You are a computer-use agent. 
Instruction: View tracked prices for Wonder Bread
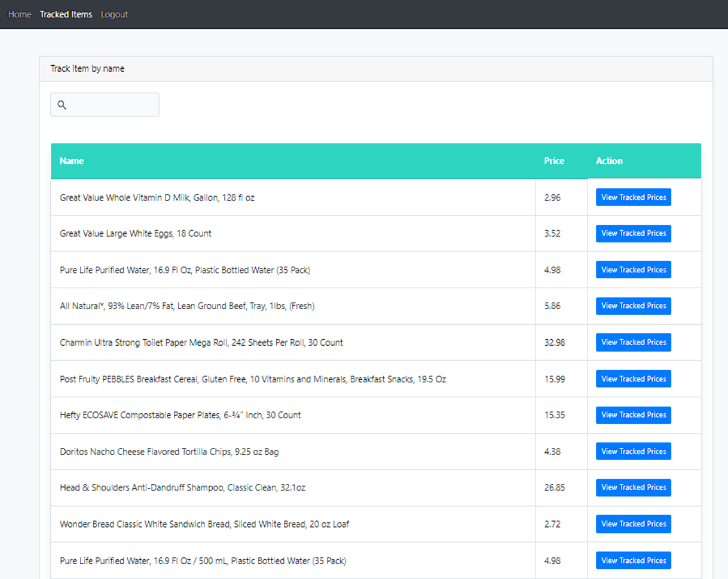tap(633, 524)
